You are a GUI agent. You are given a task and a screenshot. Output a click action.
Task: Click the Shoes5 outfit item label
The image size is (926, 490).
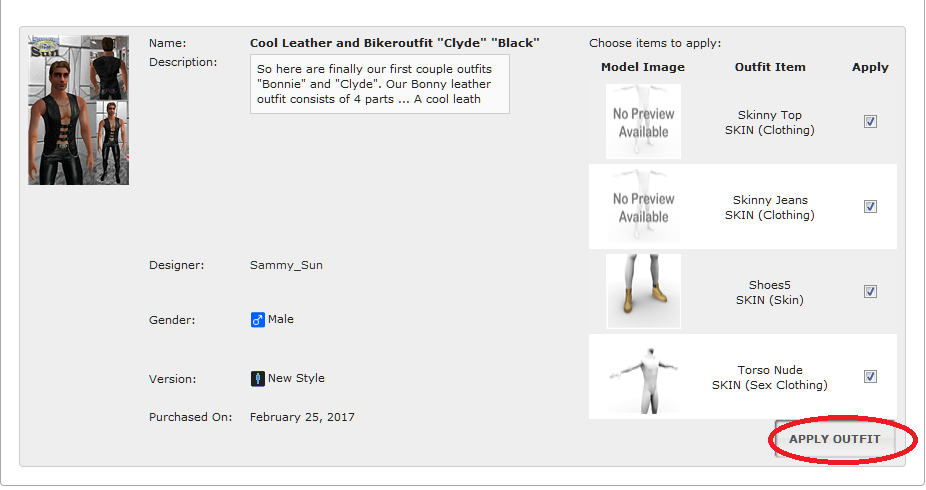(769, 292)
